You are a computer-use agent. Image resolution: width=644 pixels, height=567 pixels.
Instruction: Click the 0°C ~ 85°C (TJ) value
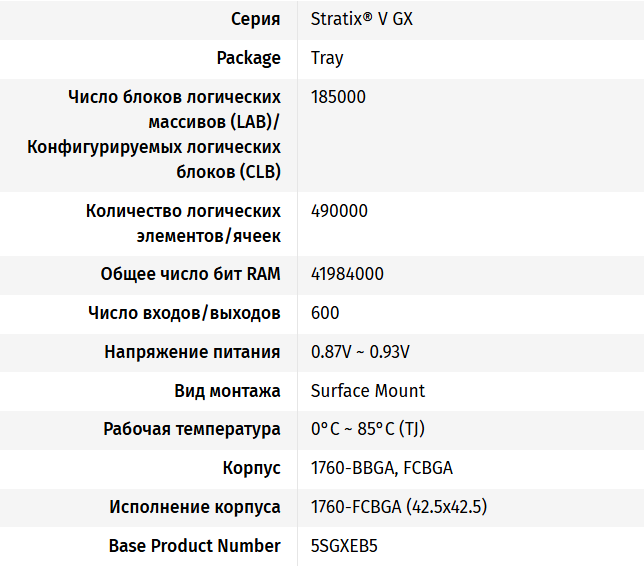pyautogui.click(x=368, y=429)
